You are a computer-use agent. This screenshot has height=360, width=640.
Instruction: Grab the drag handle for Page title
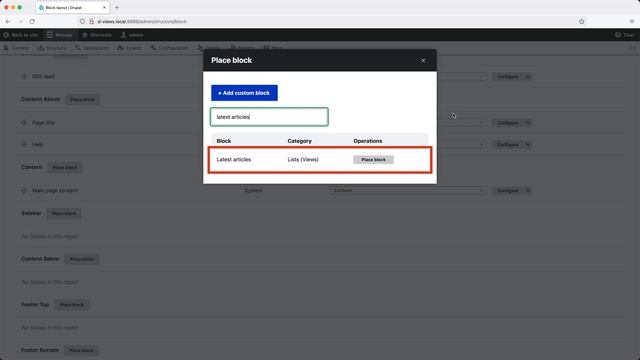pyautogui.click(x=24, y=122)
